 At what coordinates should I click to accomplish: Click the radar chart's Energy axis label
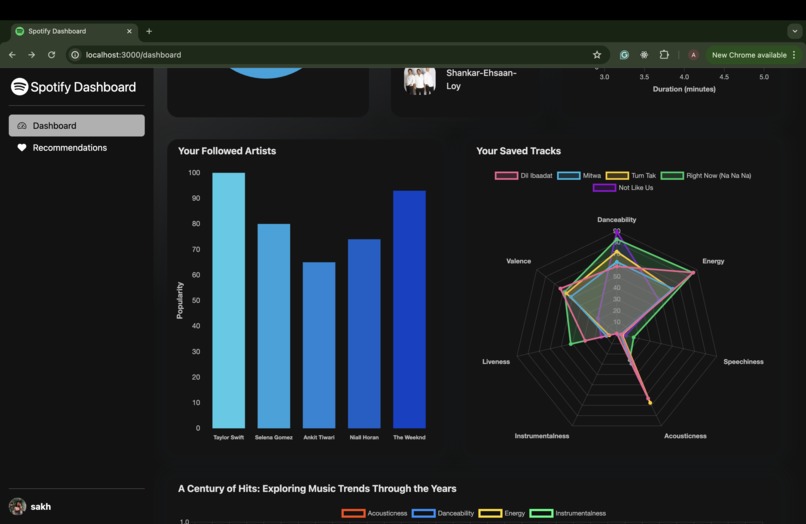713,261
